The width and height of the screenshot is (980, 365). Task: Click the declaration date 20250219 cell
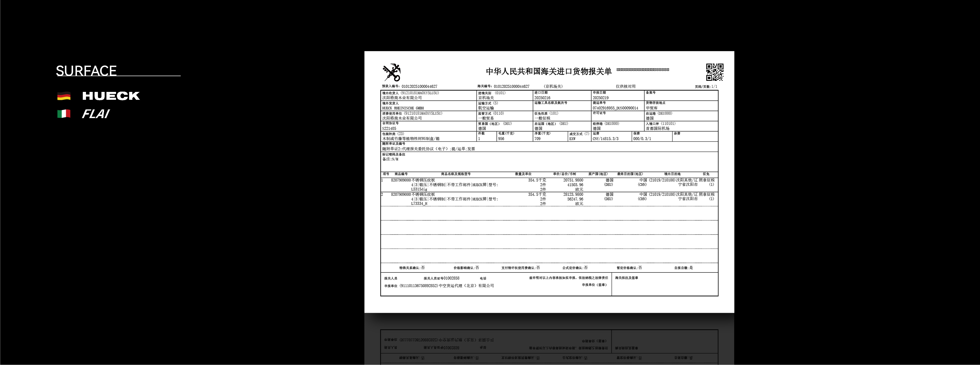[x=600, y=98]
